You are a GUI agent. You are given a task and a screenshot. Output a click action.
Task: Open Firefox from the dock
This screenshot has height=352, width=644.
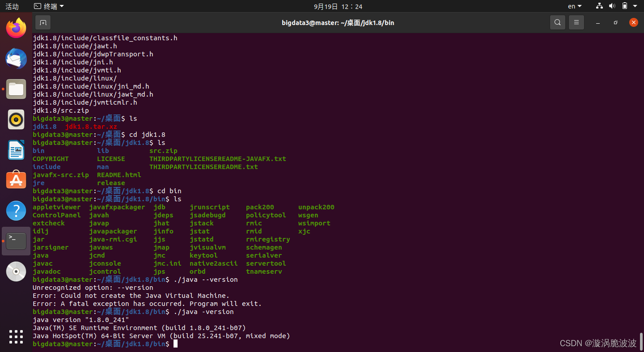pos(16,28)
